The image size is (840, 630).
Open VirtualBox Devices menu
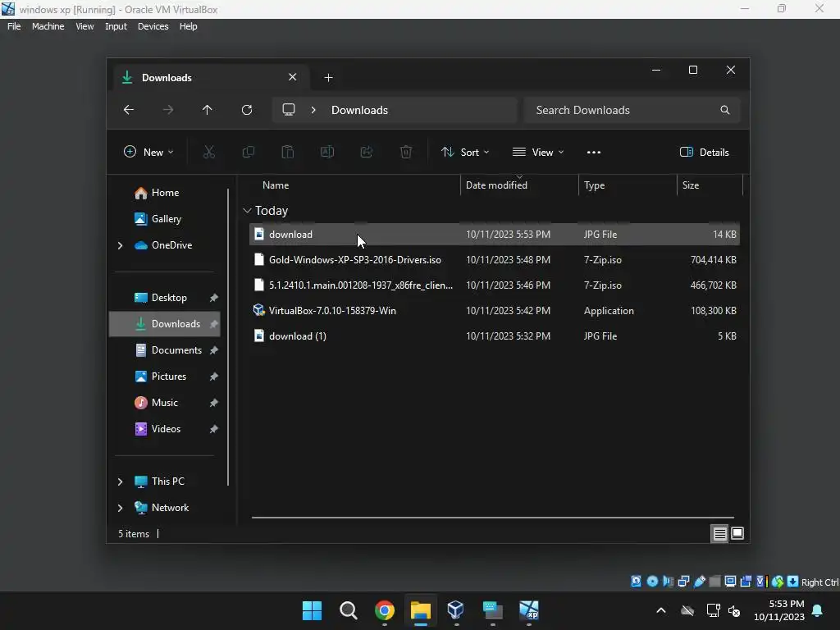point(153,26)
